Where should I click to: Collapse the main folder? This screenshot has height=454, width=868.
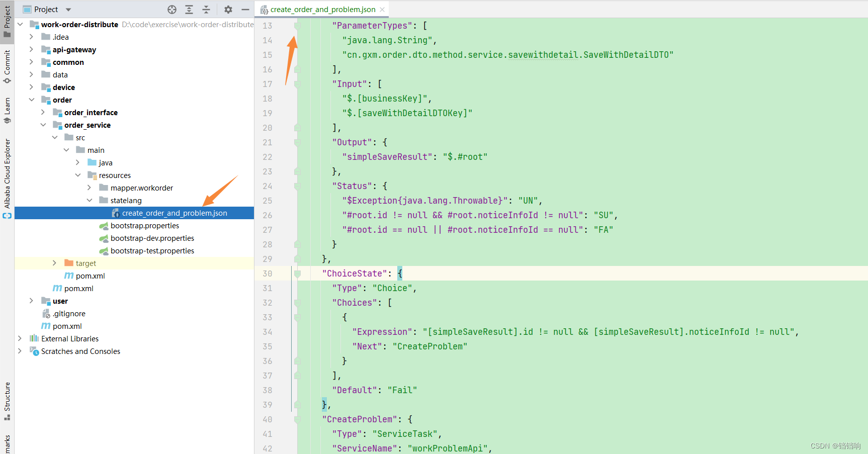click(x=66, y=150)
